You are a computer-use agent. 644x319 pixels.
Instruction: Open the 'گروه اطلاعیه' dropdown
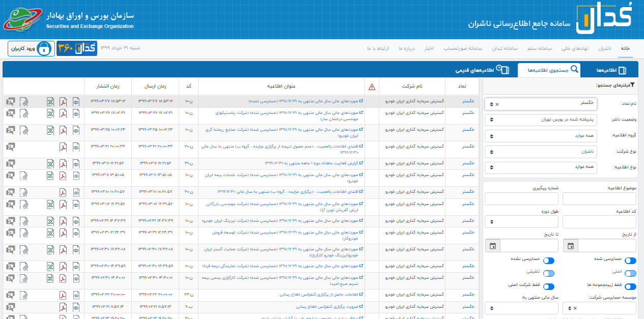tap(541, 136)
